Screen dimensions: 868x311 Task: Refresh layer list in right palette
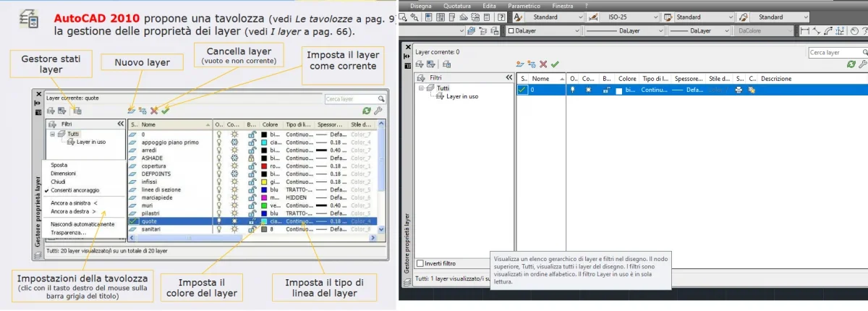851,64
